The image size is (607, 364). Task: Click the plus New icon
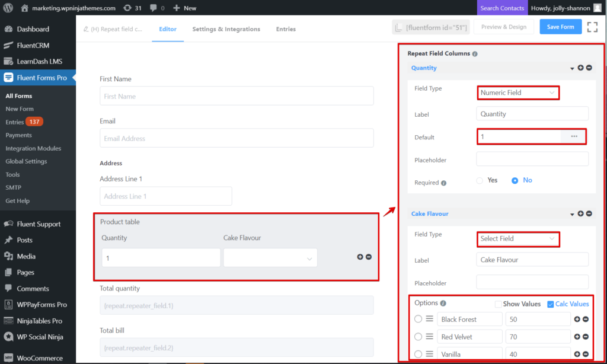click(x=177, y=8)
